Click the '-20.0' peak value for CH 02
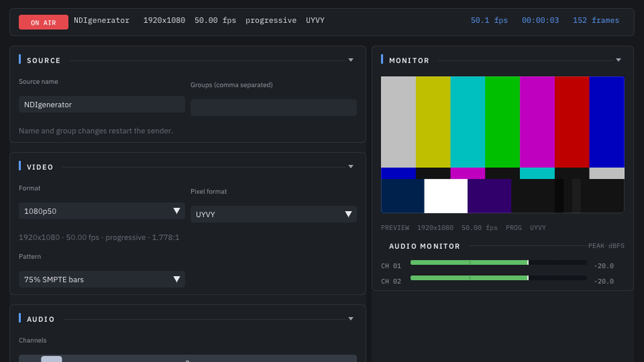The width and height of the screenshot is (644, 362). coord(604,282)
